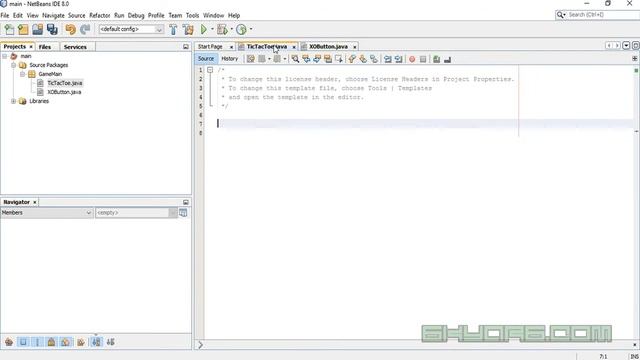640x360 pixels.
Task: Toggle Fully Qualified Names in Navigator
Action: click(81, 342)
